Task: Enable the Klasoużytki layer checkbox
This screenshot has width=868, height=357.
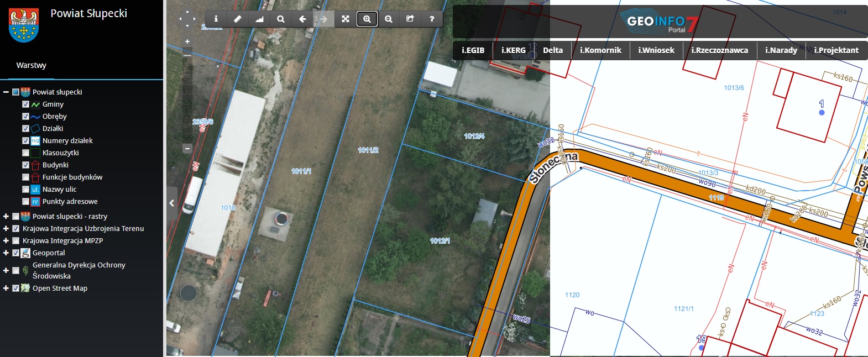Action: click(x=25, y=153)
